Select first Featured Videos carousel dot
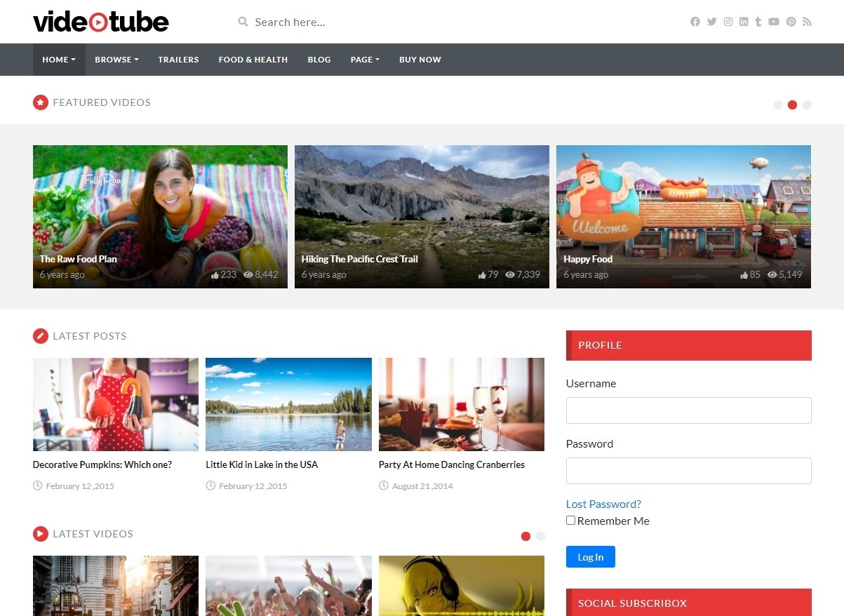 pyautogui.click(x=778, y=105)
